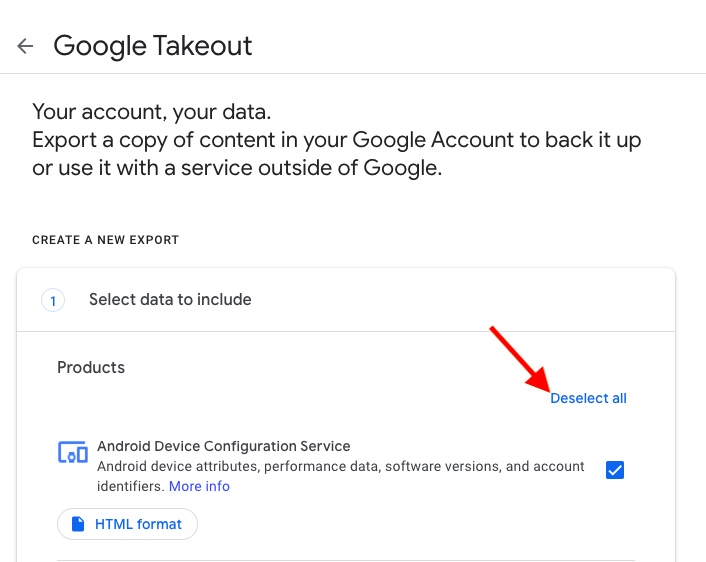The image size is (706, 562).
Task: Click the step 1 number circle
Action: [x=53, y=300]
